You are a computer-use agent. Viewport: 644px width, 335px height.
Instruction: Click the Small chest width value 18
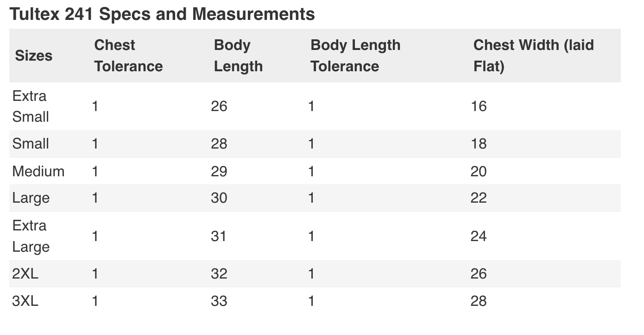point(479,143)
